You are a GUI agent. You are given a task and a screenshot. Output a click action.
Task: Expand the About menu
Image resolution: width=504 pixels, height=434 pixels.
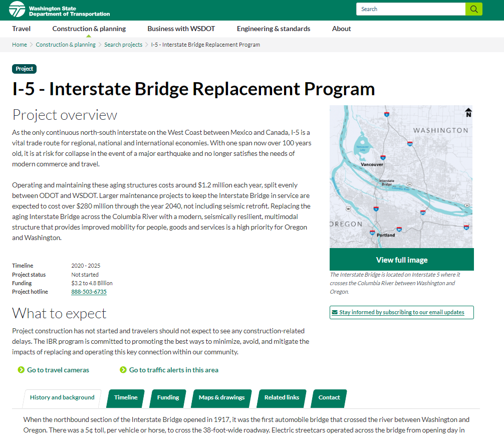click(x=341, y=29)
